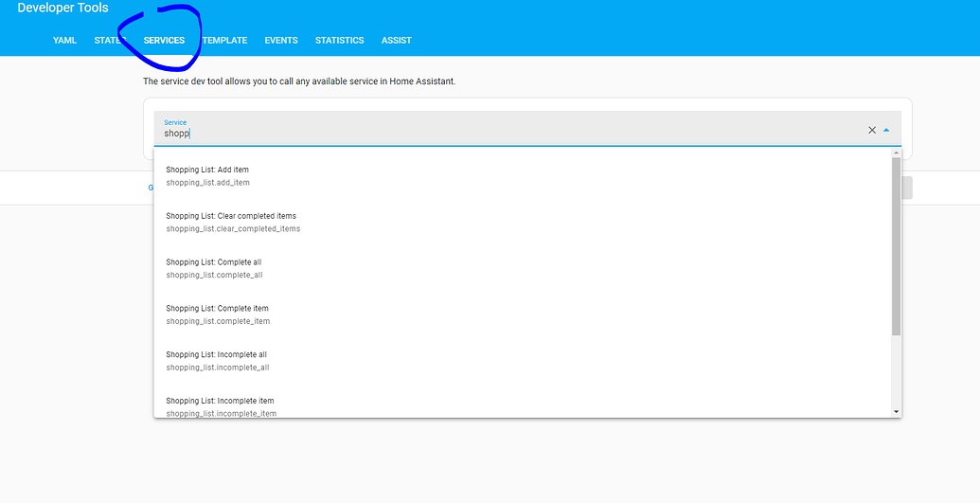Open the YAML tab

click(65, 40)
